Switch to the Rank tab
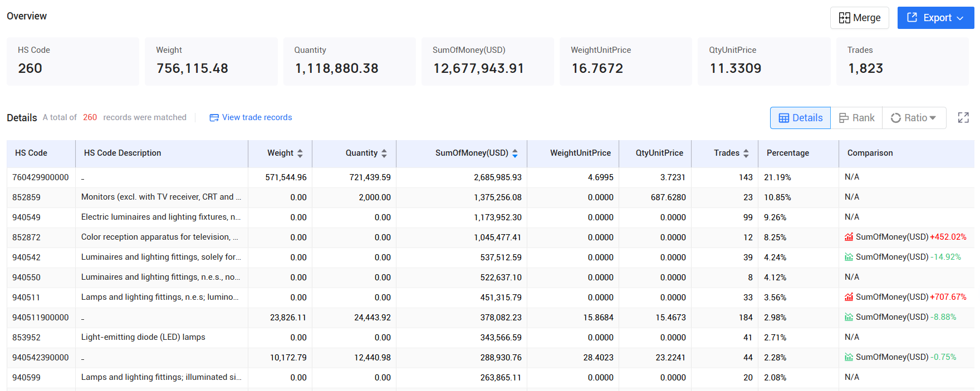980x391 pixels. tap(856, 118)
